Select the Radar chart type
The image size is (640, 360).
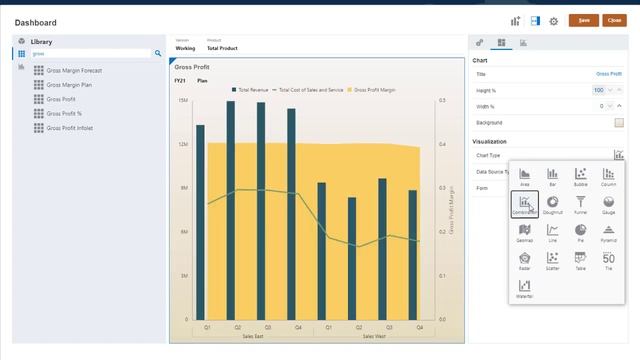point(524,260)
